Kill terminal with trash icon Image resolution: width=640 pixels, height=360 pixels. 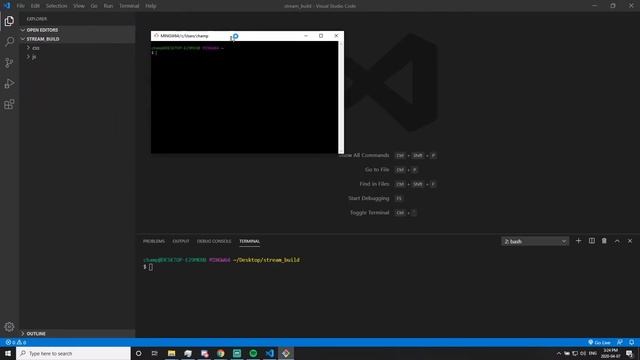(x=604, y=241)
